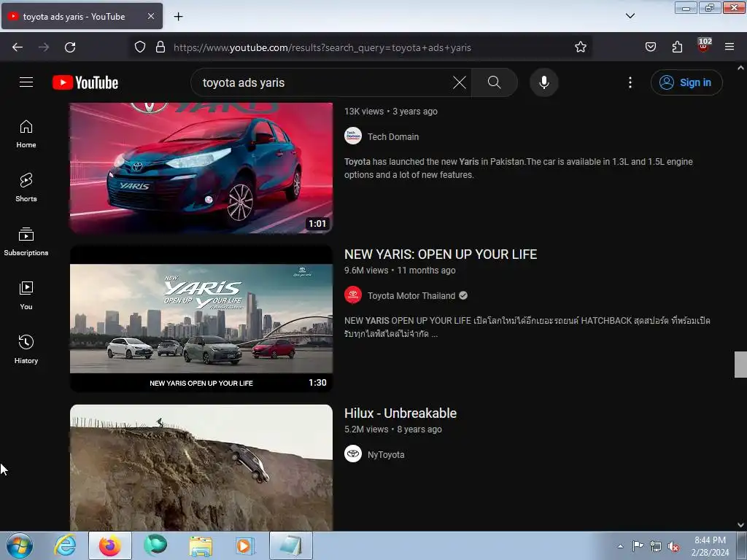Screen dimensions: 747x560
Task: Bookmark this page with star icon
Action: (x=580, y=47)
